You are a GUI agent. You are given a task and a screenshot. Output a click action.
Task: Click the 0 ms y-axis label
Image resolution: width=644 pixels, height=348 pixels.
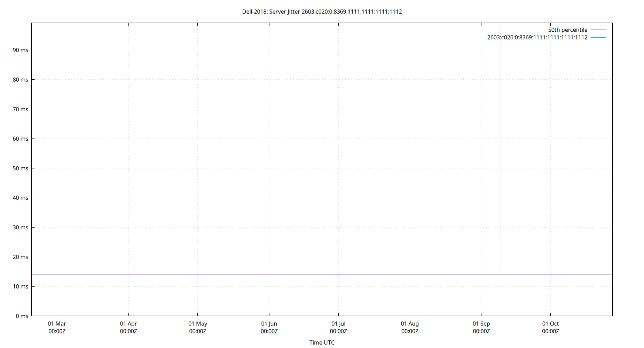point(23,316)
